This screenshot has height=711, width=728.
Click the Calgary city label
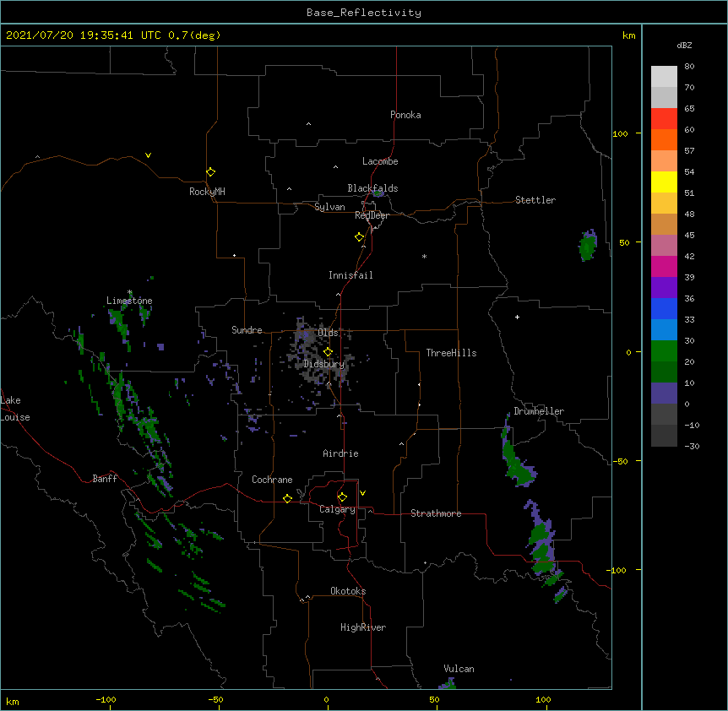(337, 509)
